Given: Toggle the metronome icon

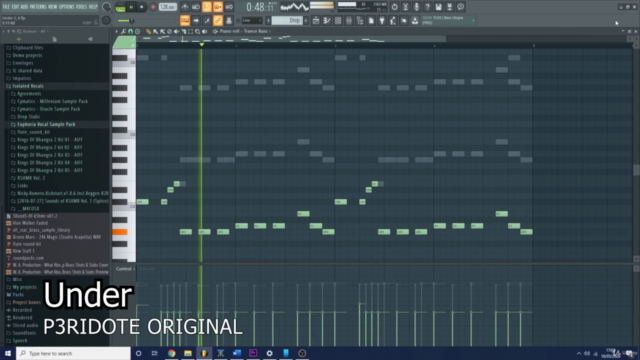Looking at the screenshot, I should [x=185, y=7].
